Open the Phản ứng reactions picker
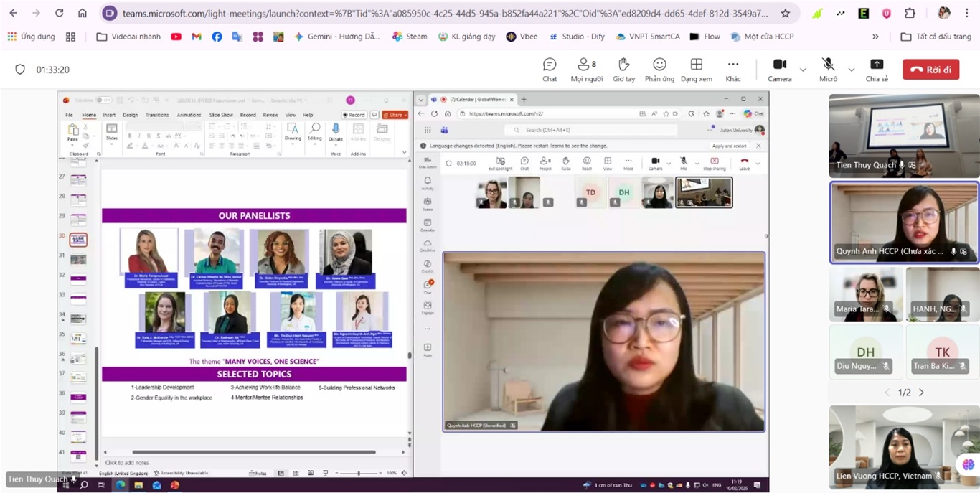Viewport: 980px width, 493px height. [659, 70]
